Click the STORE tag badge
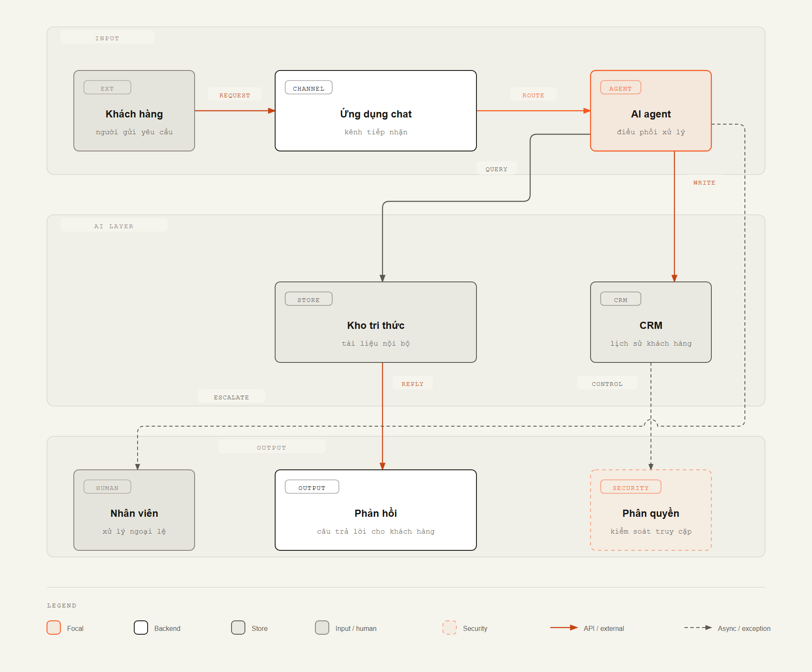 pyautogui.click(x=309, y=299)
